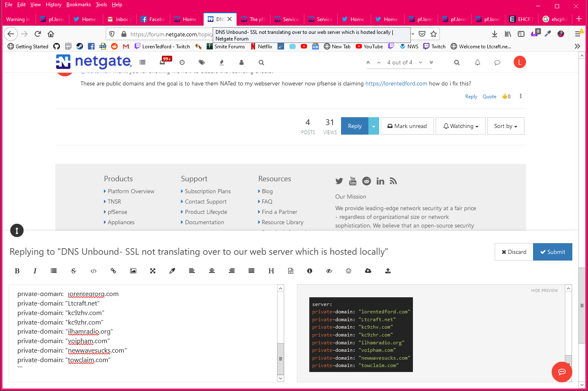Insert code block using code icon

point(93,271)
